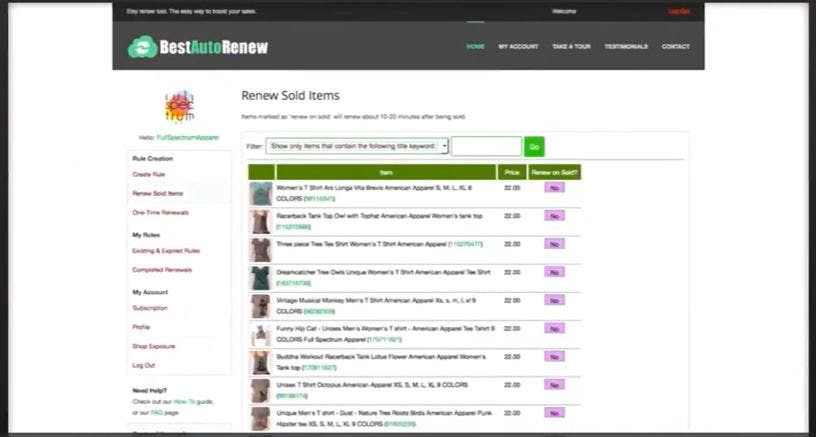Click the Log Out link in the top bar
The height and width of the screenshot is (437, 816).
tap(679, 11)
